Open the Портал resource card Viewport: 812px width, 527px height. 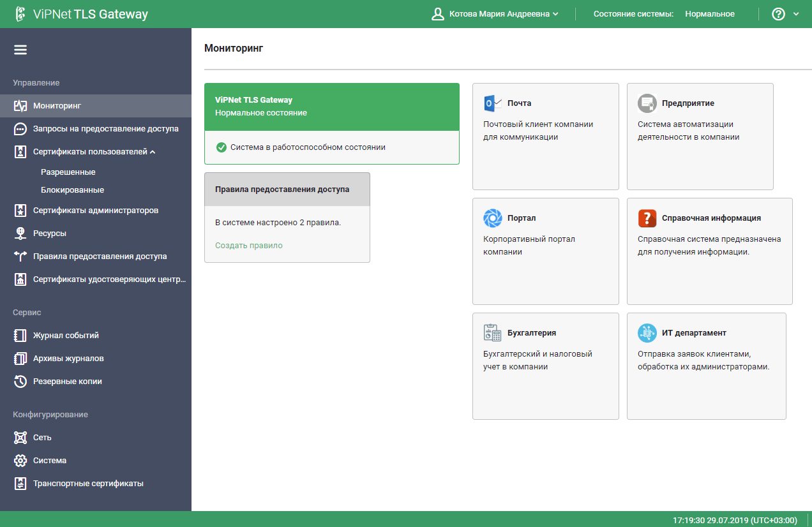tap(546, 251)
